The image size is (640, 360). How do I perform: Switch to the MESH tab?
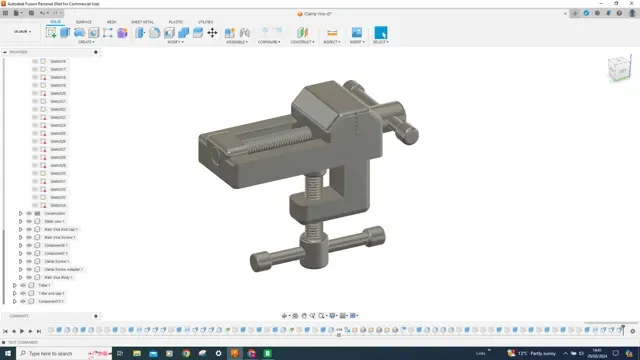click(x=111, y=22)
